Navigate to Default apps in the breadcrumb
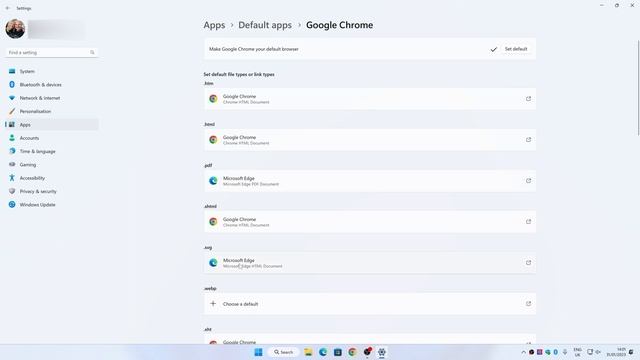Image resolution: width=640 pixels, height=360 pixels. [265, 25]
